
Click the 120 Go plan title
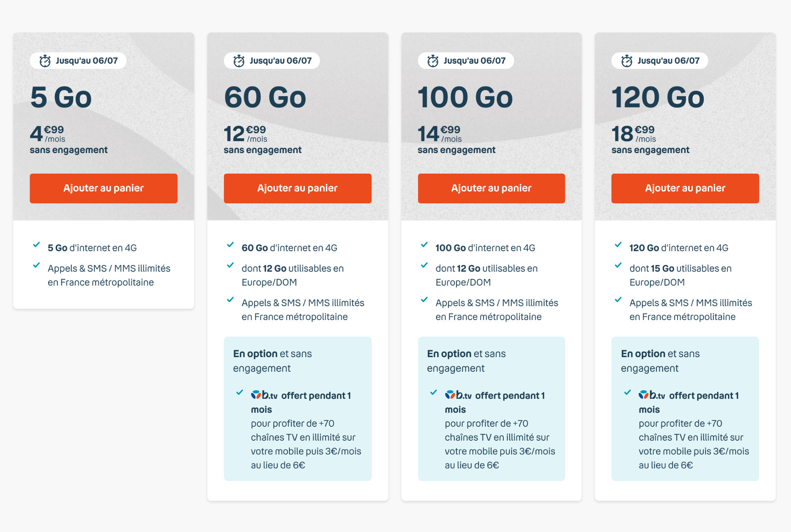(x=658, y=97)
